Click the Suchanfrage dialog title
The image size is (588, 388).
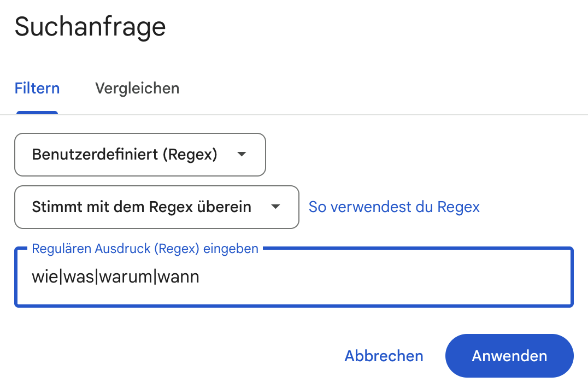click(90, 26)
